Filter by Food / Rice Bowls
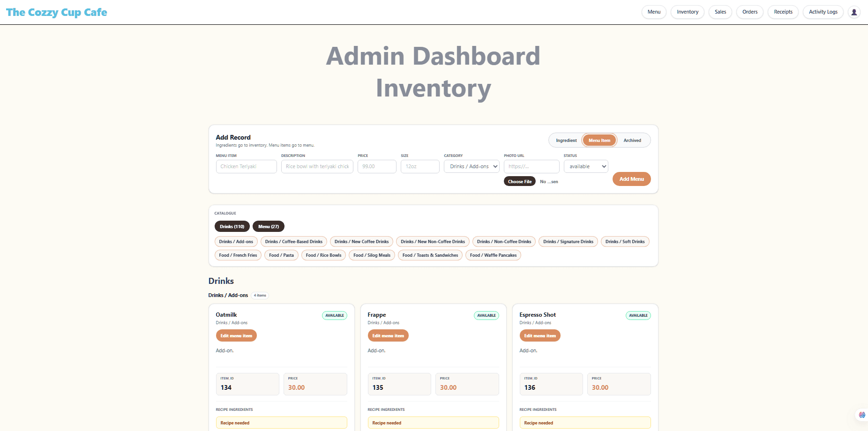Image resolution: width=868 pixels, height=431 pixels. tap(324, 255)
